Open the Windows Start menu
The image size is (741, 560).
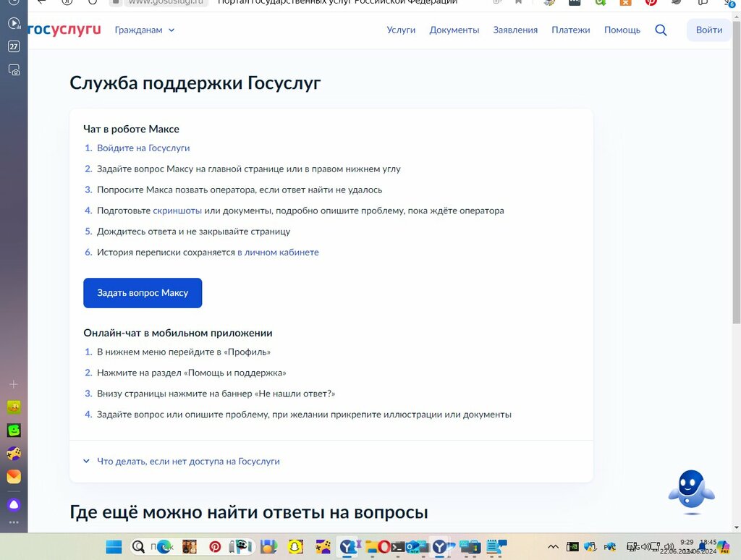pyautogui.click(x=114, y=547)
